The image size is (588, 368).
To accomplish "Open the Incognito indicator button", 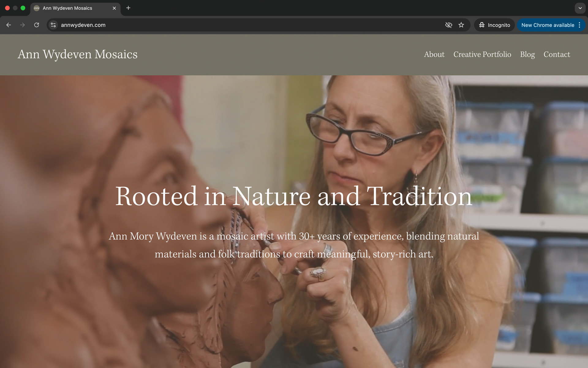I will [x=494, y=25].
